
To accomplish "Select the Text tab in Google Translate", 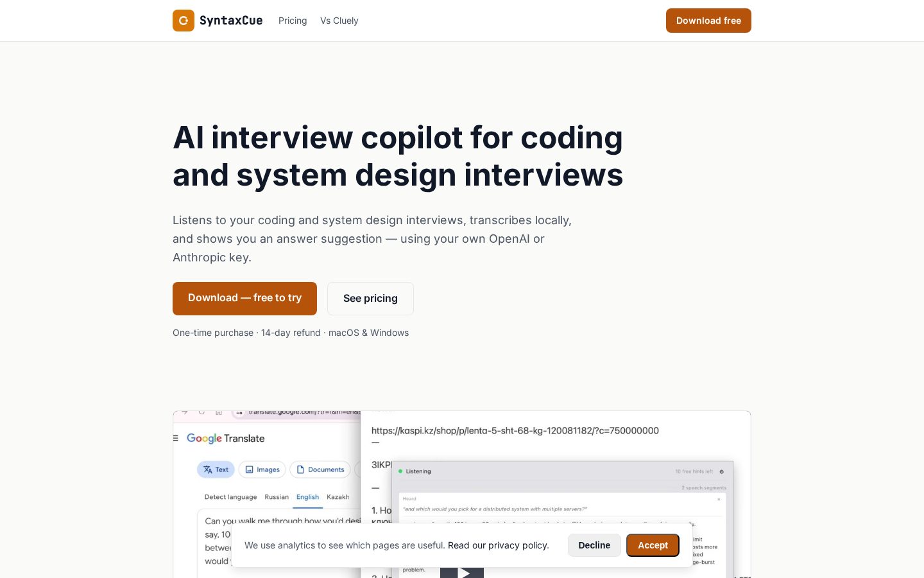I will click(216, 469).
